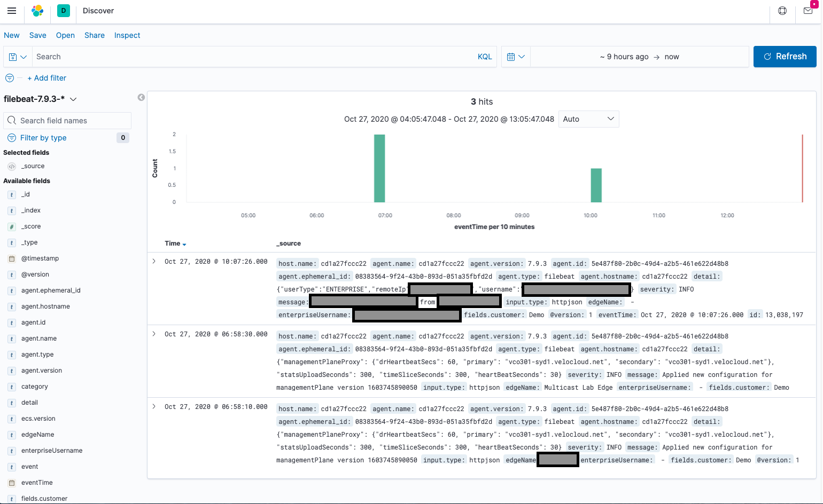Click the category string type icon

pyautogui.click(x=12, y=387)
